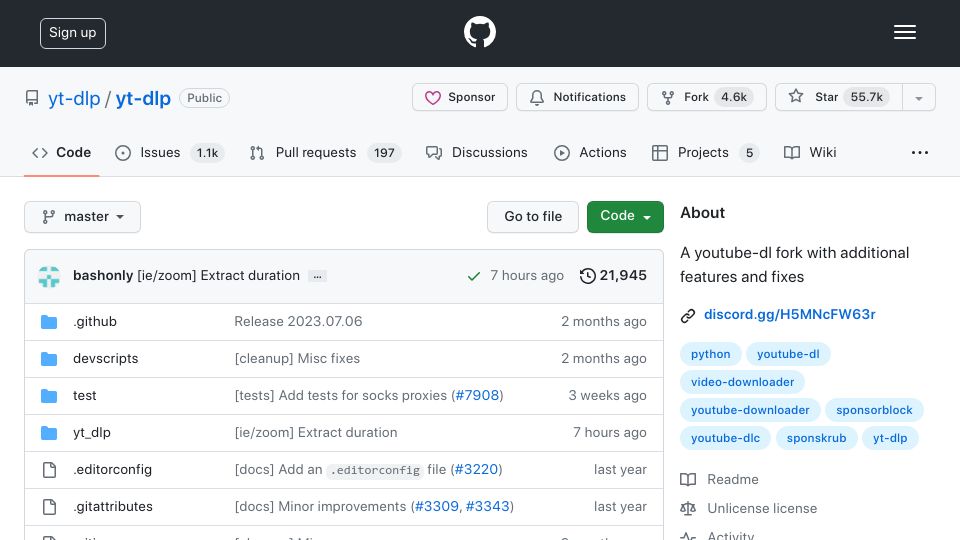Click the star icon to star repo

point(796,96)
